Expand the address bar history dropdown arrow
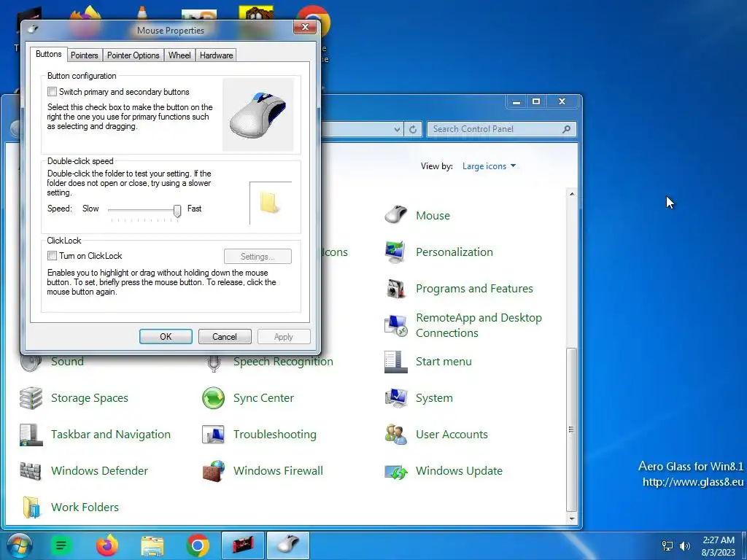This screenshot has height=560, width=747. click(398, 129)
